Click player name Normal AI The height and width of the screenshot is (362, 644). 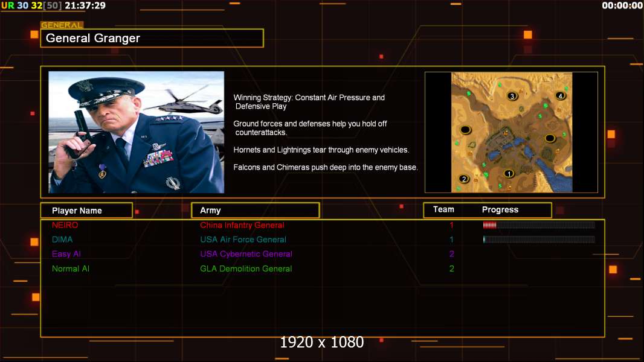click(71, 268)
